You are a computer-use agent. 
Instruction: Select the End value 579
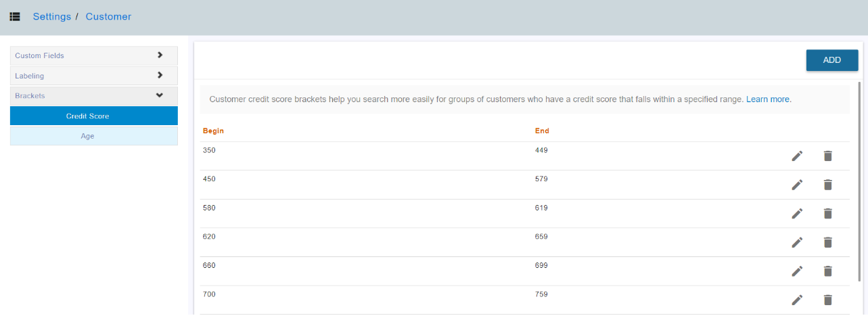coord(541,179)
